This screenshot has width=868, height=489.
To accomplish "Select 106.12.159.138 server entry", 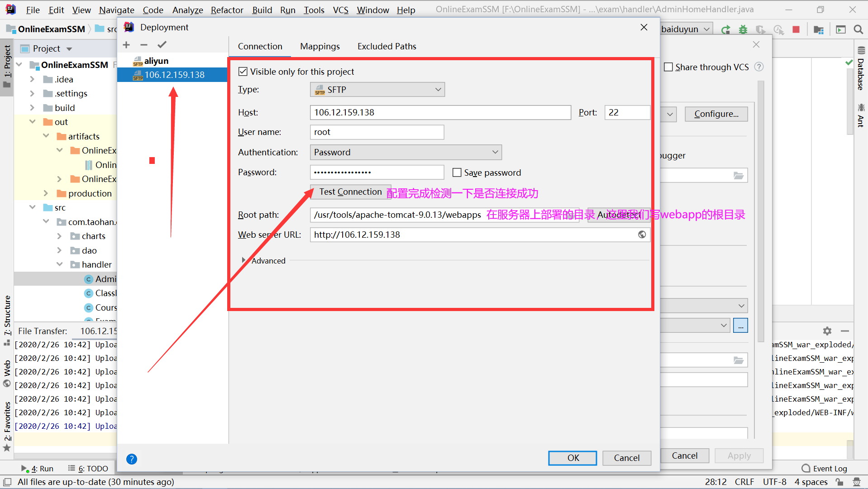I will tap(172, 75).
